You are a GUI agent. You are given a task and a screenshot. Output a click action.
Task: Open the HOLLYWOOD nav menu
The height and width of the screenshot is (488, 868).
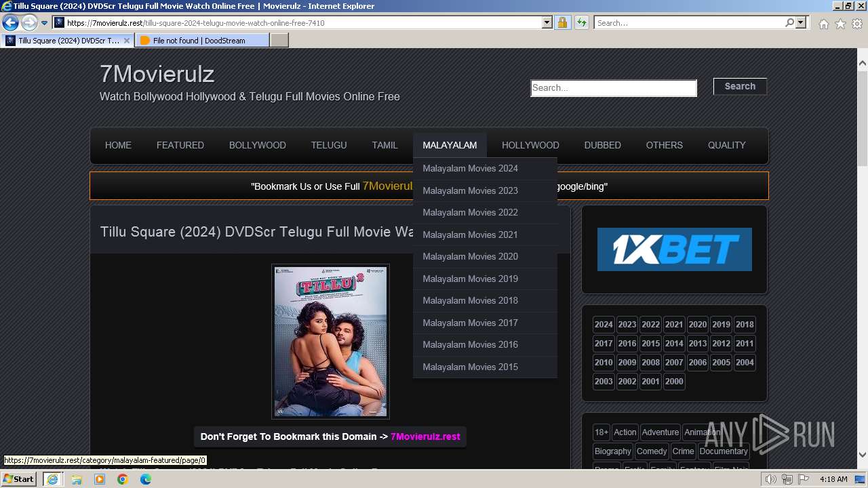530,145
